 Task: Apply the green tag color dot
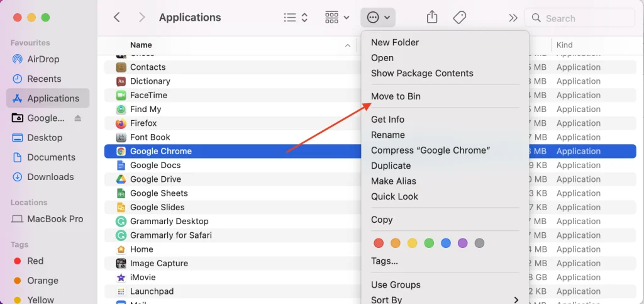pyautogui.click(x=429, y=243)
